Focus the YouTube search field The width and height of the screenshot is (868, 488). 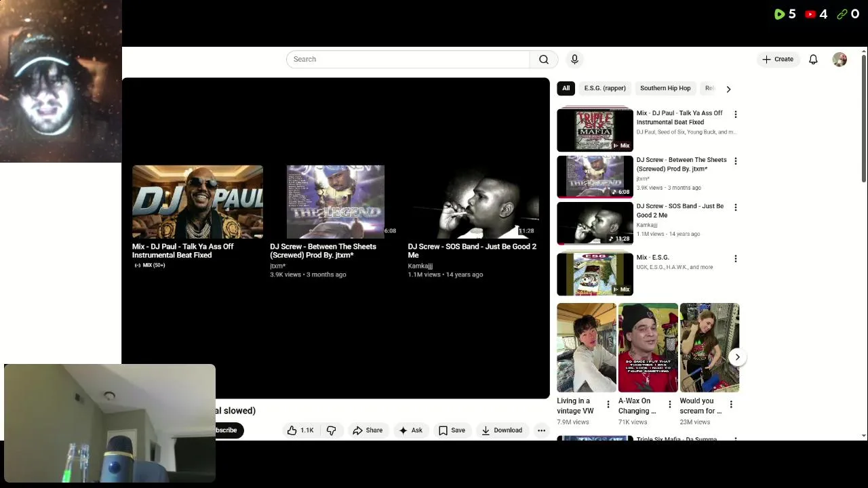[408, 60]
